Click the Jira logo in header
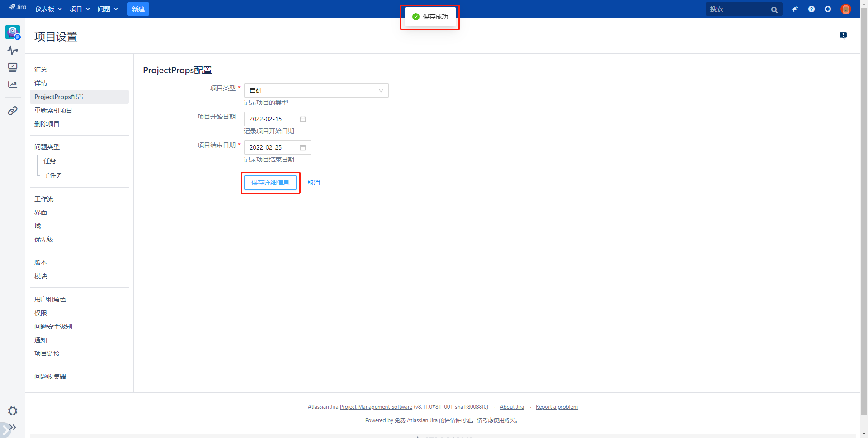 pyautogui.click(x=18, y=7)
